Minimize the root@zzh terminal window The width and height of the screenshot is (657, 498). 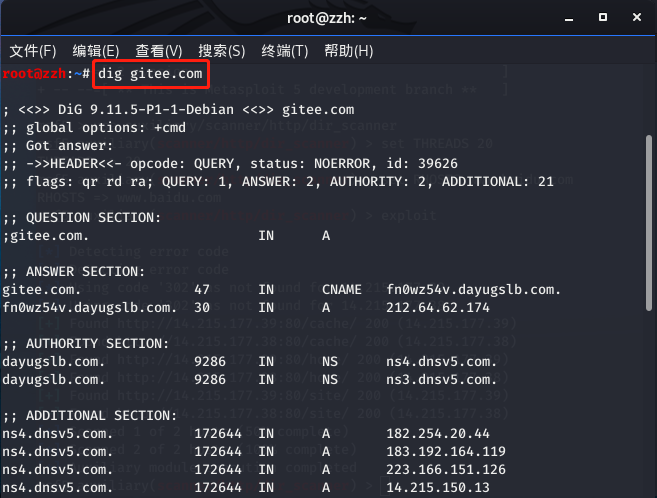click(569, 18)
